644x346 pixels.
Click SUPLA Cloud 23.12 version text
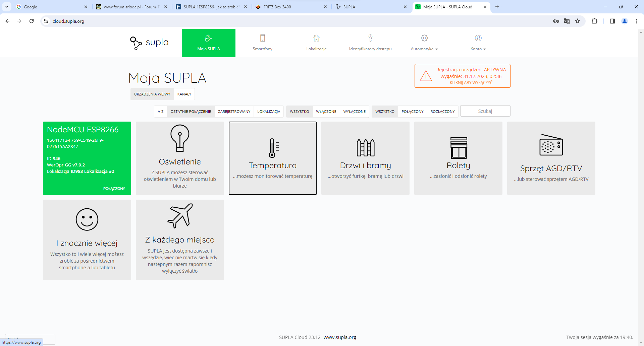(300, 337)
